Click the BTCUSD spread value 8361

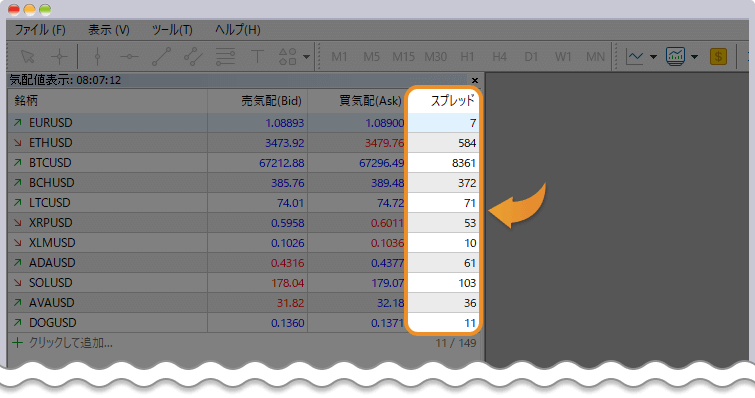pos(464,163)
